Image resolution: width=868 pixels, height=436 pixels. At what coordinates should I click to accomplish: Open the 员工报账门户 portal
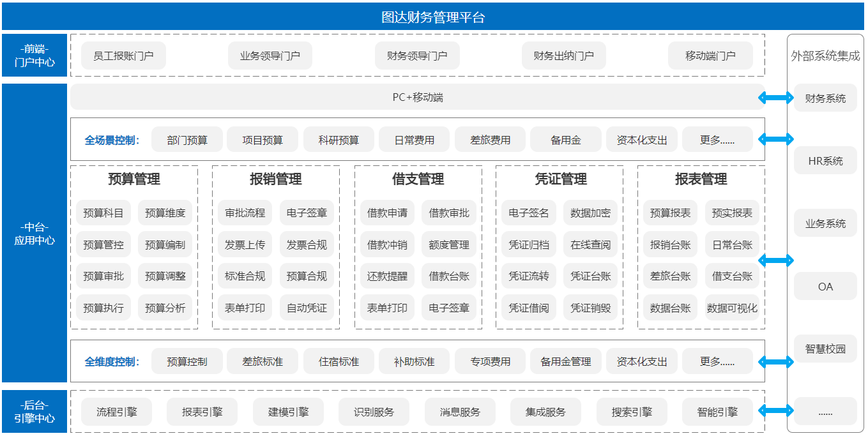pos(123,56)
